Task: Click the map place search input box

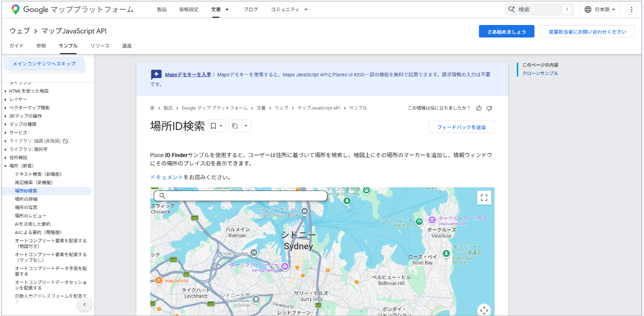Action: tap(240, 196)
